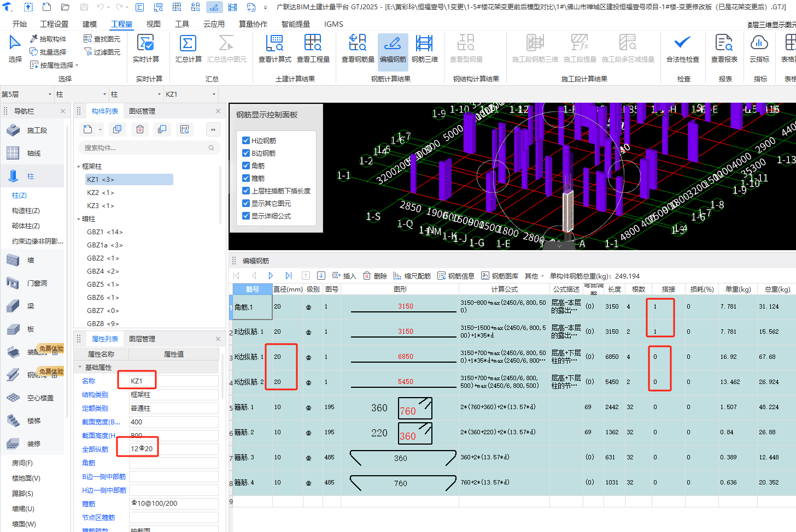Switch to 图纸管理 tab
The image size is (796, 532).
point(142,111)
